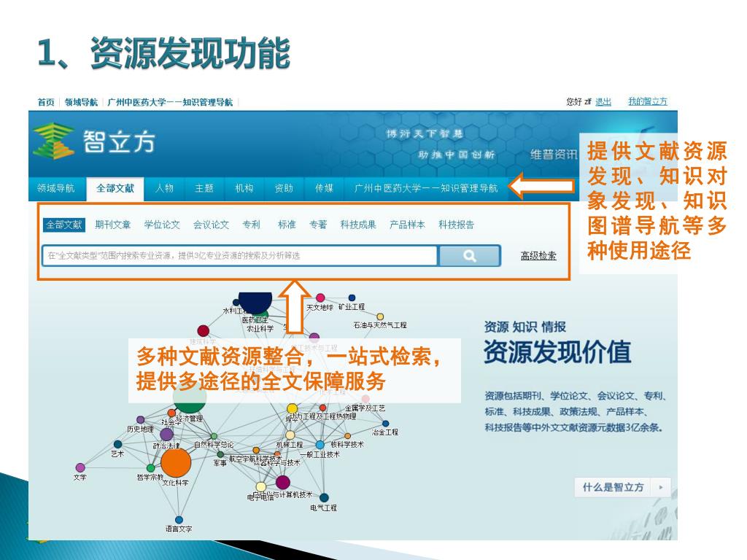Select the 艺术 node in graph

[x=117, y=445]
